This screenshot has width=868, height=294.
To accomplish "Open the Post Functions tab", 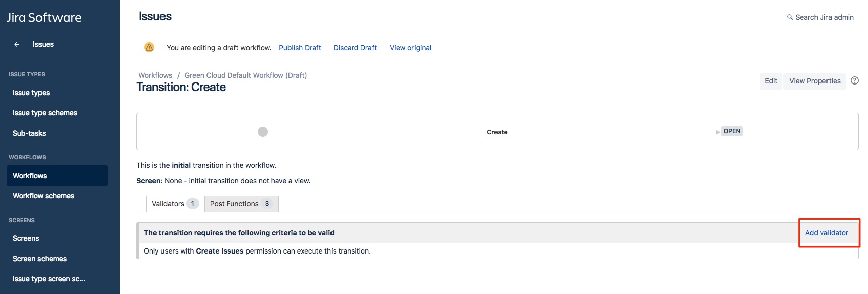I will point(241,204).
